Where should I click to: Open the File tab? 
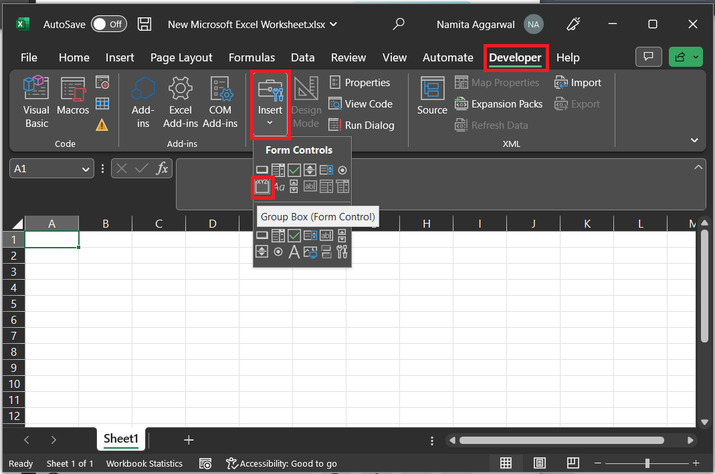click(29, 57)
